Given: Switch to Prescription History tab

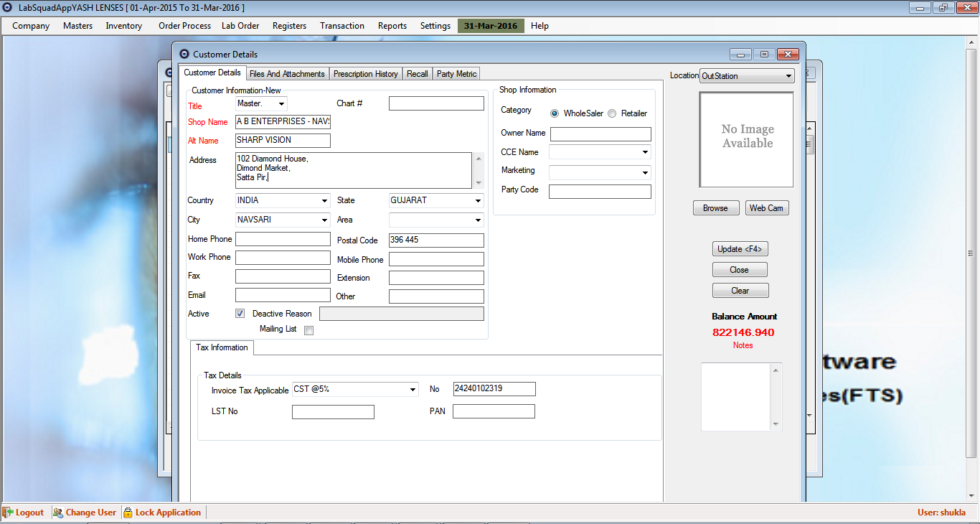Looking at the screenshot, I should (x=365, y=74).
